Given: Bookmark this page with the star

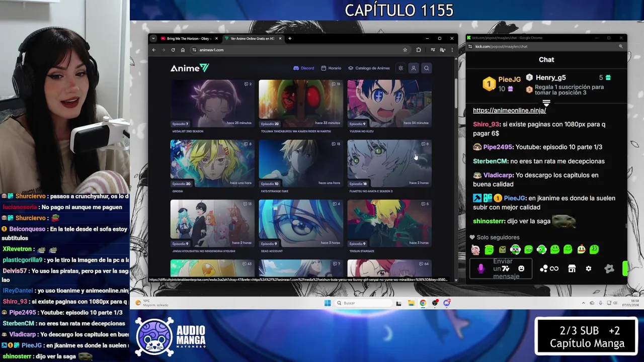Looking at the screenshot, I should [405, 50].
